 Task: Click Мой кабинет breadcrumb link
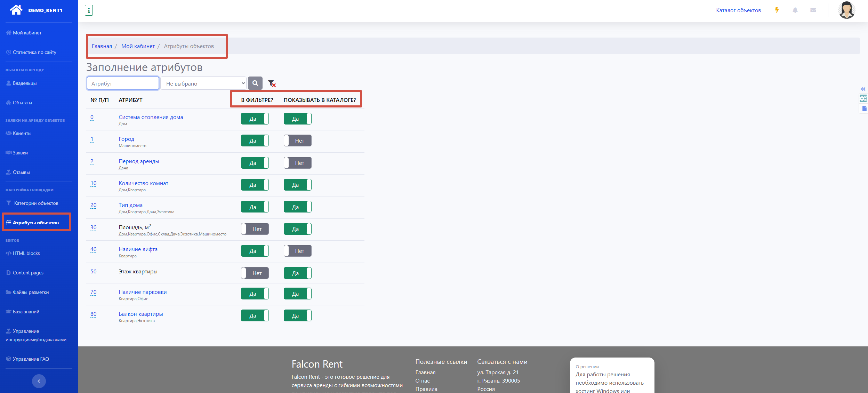pyautogui.click(x=138, y=46)
